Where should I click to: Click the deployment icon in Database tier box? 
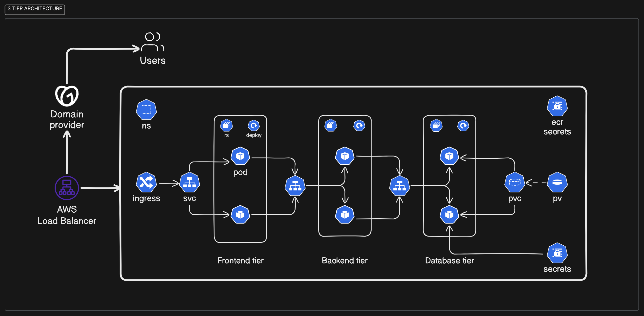[463, 126]
